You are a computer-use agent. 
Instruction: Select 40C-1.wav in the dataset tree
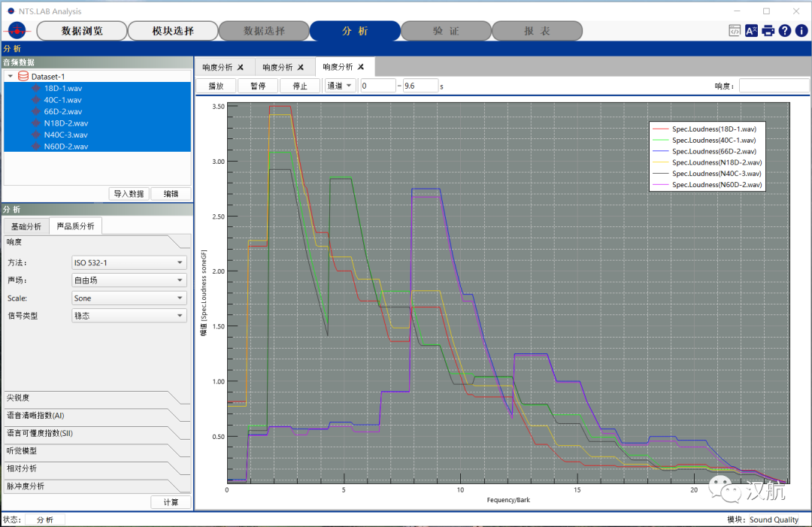click(62, 100)
